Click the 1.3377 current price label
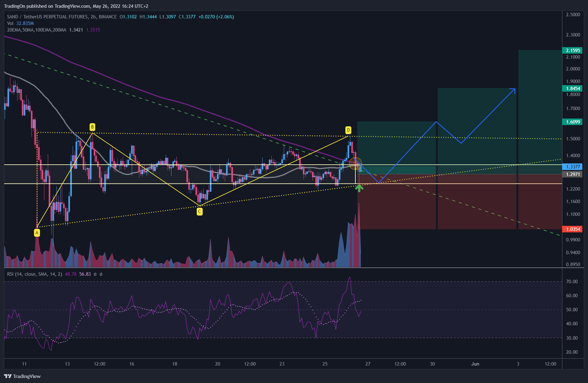The image size is (588, 383). (x=573, y=167)
